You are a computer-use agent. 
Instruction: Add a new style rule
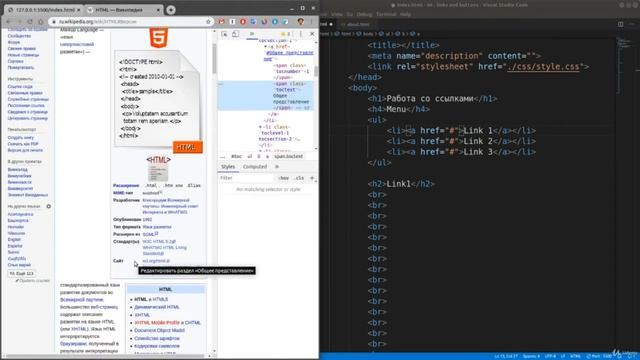(x=312, y=178)
